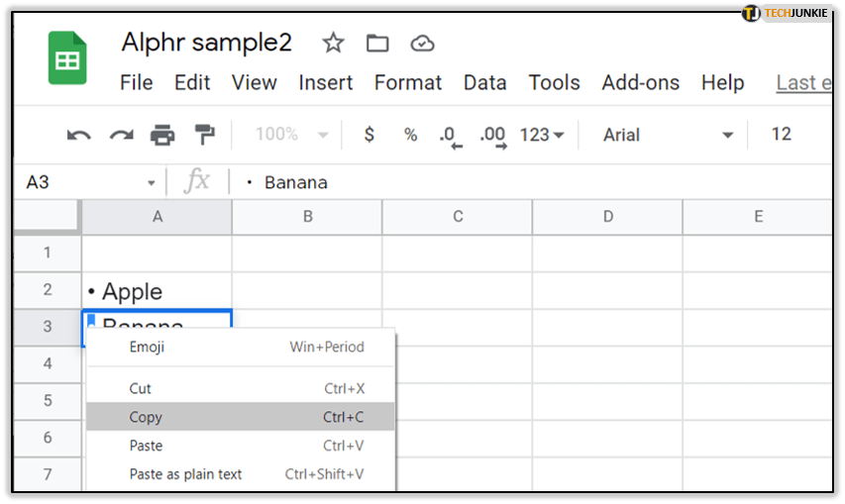
Task: Click the move to folder icon
Action: [377, 43]
